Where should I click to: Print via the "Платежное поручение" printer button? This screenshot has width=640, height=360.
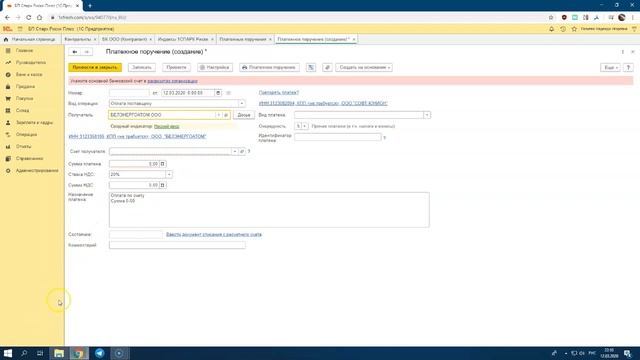point(269,67)
